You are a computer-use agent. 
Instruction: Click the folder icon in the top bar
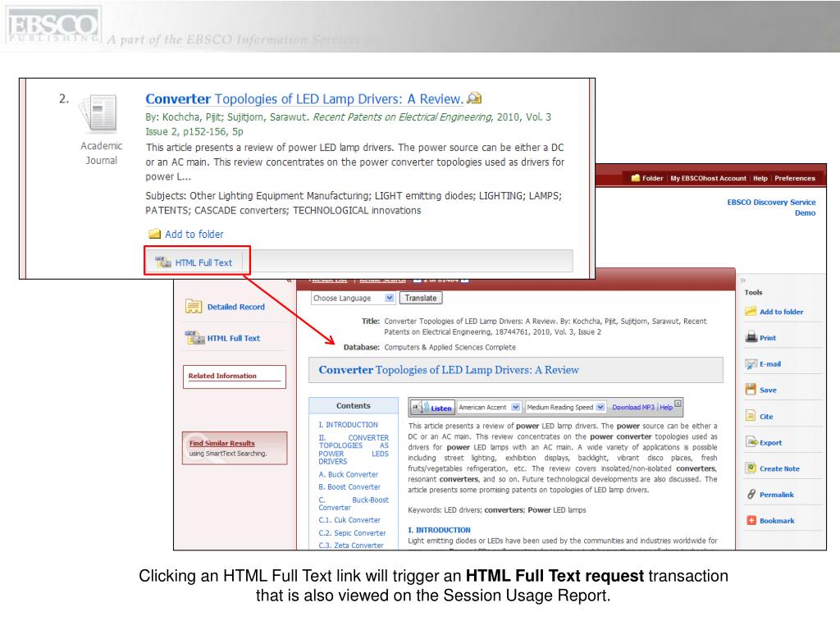tap(636, 178)
